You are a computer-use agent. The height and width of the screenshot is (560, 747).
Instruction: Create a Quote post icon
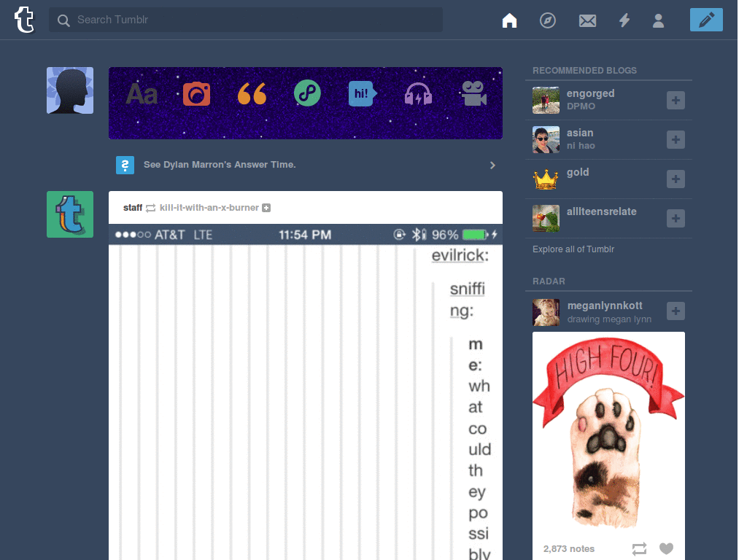click(252, 93)
